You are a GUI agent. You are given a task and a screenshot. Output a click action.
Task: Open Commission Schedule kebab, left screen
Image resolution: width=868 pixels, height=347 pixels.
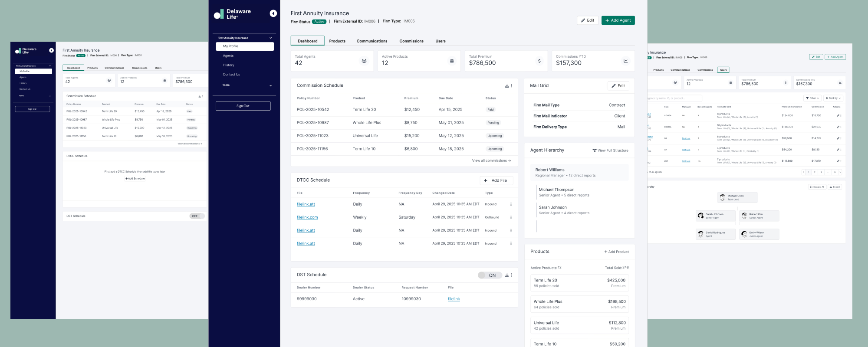point(202,96)
